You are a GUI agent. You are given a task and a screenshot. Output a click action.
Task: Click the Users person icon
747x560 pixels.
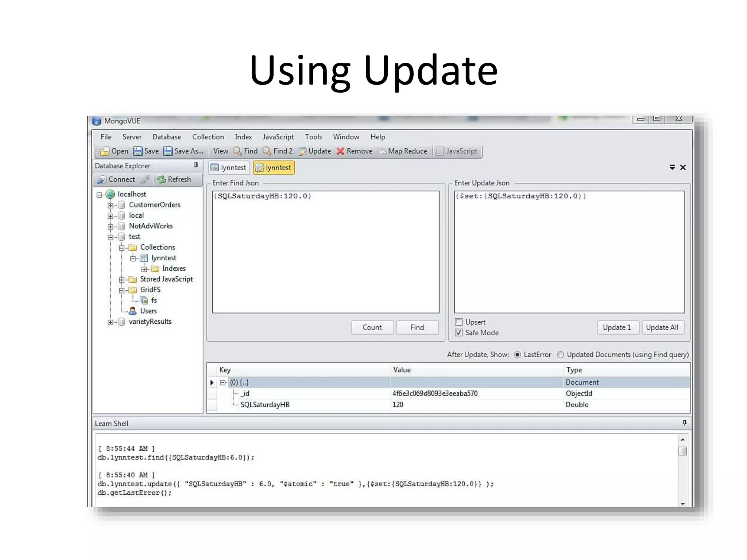pyautogui.click(x=133, y=311)
